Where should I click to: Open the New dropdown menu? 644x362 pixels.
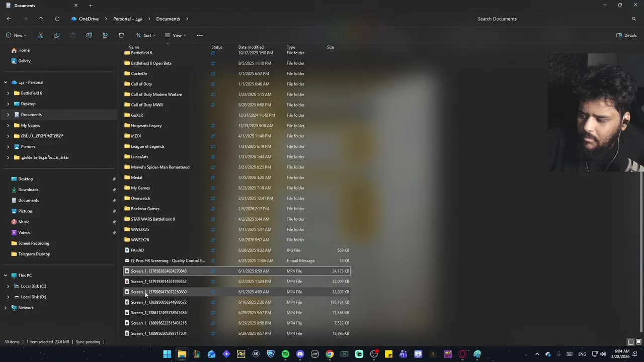click(x=16, y=35)
